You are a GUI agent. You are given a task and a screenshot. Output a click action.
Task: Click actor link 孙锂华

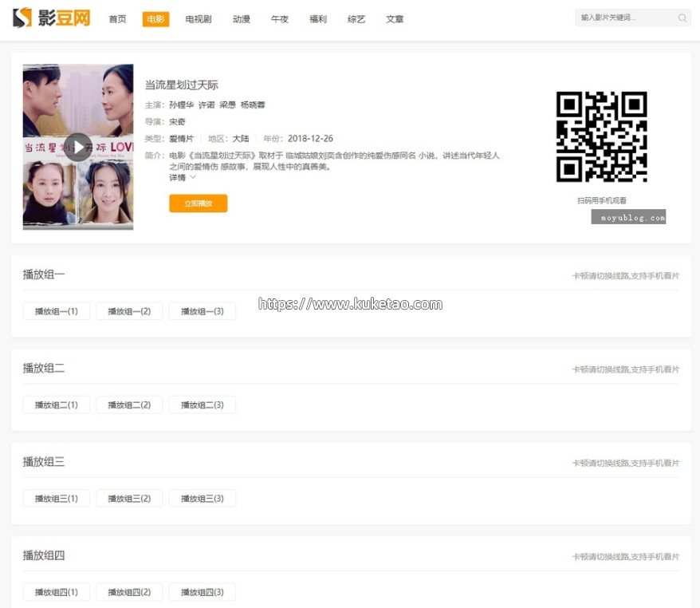(181, 105)
